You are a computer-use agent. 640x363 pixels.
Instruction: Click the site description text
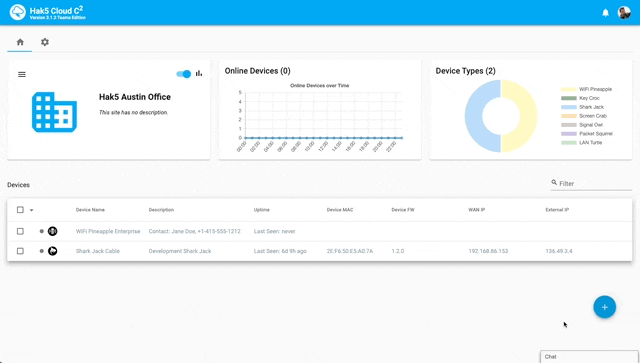point(133,112)
